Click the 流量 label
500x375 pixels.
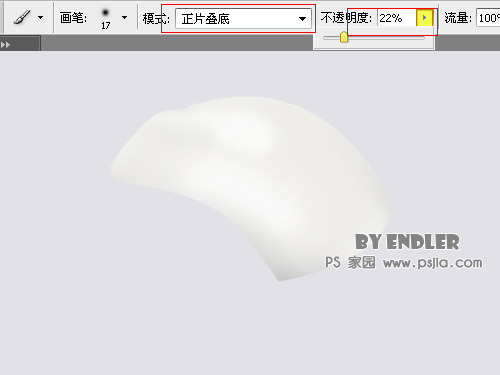coord(458,18)
